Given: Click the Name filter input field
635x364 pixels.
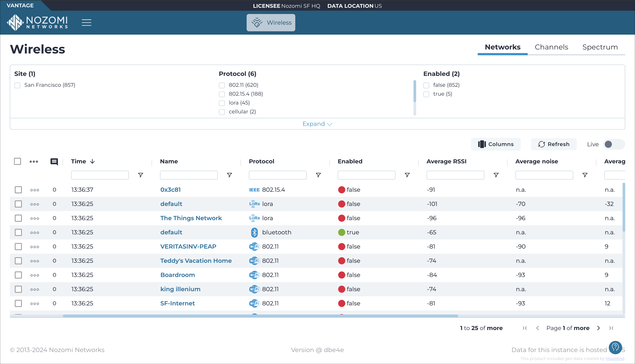Looking at the screenshot, I should (189, 175).
